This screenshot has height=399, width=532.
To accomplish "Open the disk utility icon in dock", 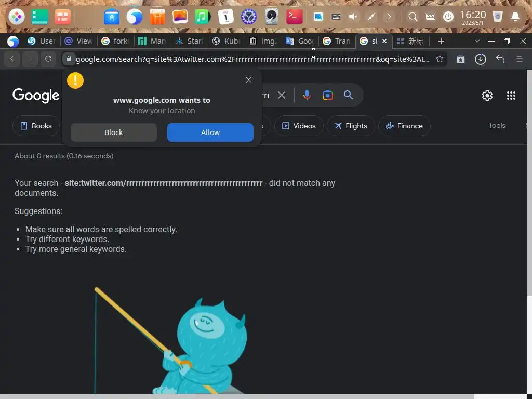I will (x=271, y=17).
